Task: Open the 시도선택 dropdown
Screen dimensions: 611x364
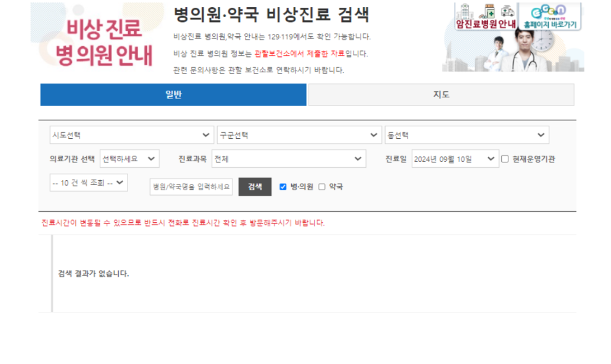Action: 132,135
